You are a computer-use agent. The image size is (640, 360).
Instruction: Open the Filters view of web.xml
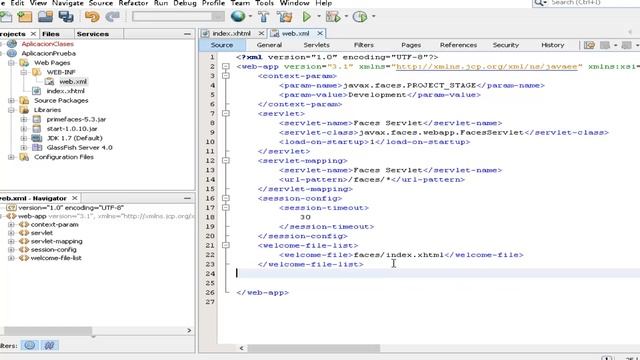(x=364, y=45)
